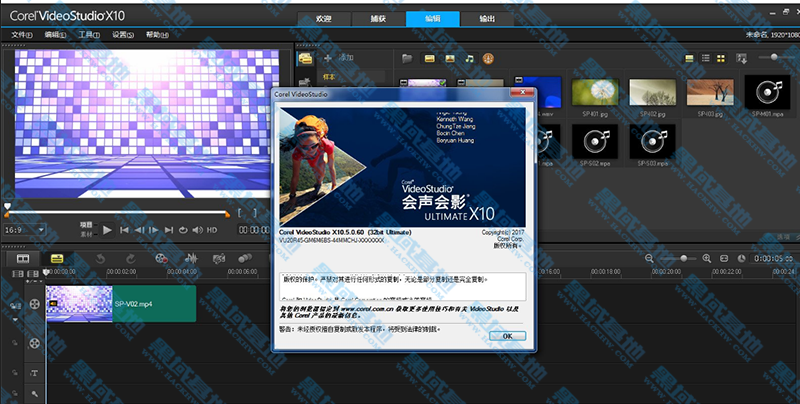Screen dimensions: 800x404
Task: Select the SP-S02.mpa audio clip
Action: coord(595,141)
